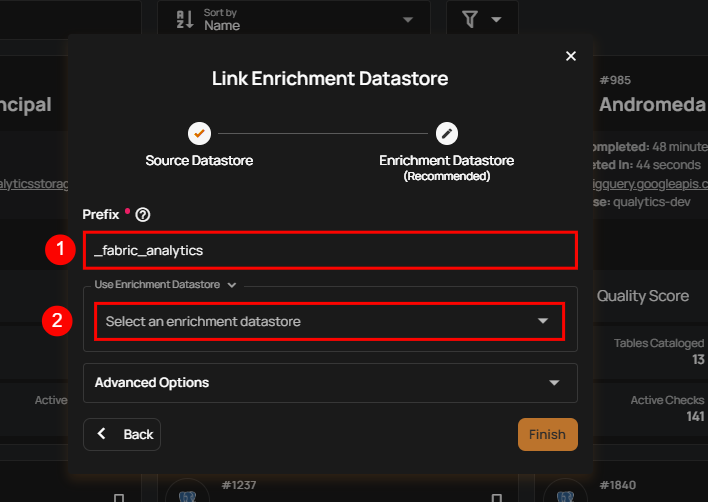Click the qualytics-dev database text
This screenshot has height=502, width=708.
click(652, 202)
